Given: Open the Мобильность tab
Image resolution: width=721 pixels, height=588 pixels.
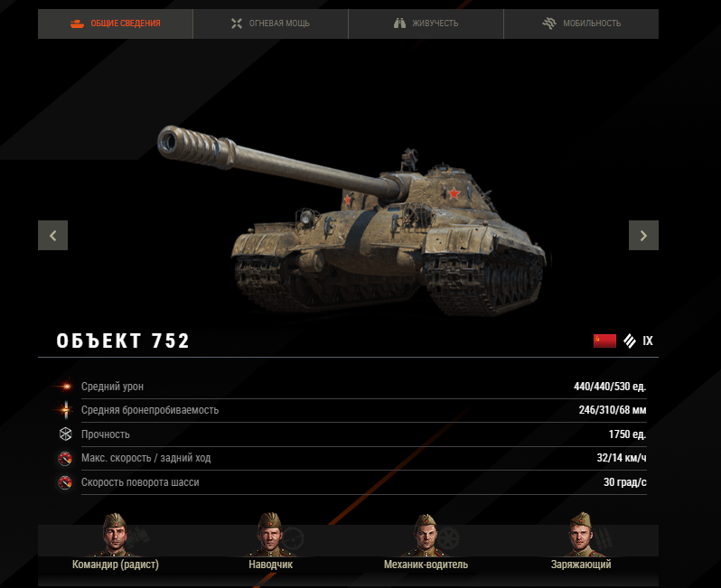Looking at the screenshot, I should coord(581,23).
